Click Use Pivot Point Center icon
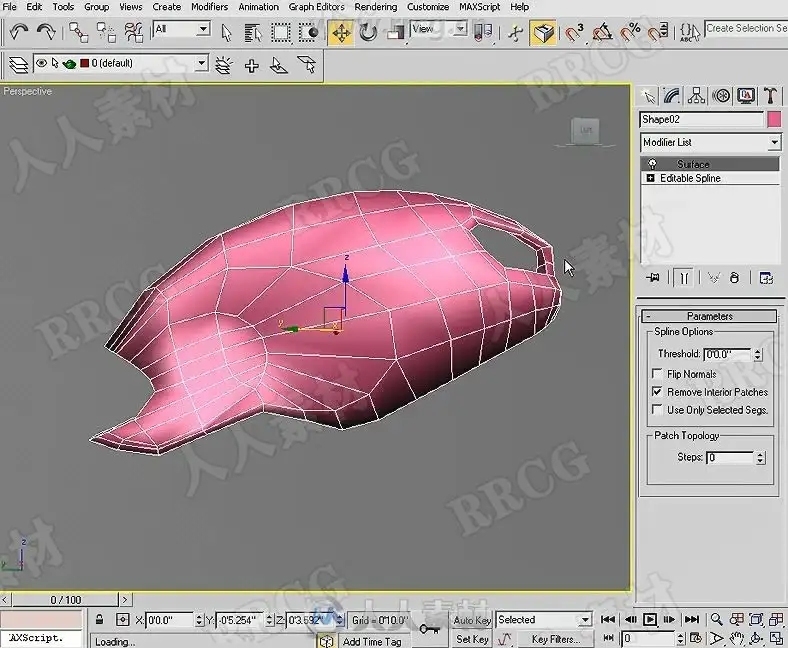This screenshot has width=788, height=648. 482,33
